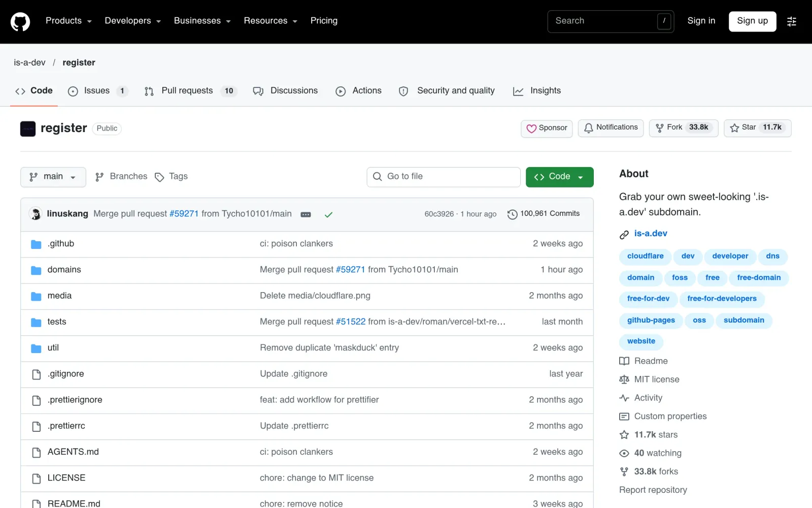Click the header Search box
This screenshot has width=812, height=508.
611,21
